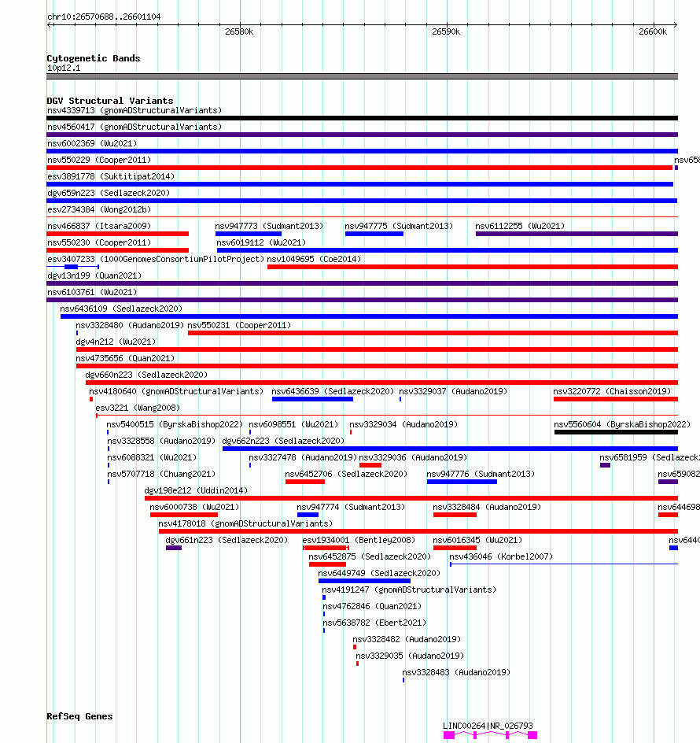Screen dimensions: 700x743
Task: Click nsv3329034 (Audano2019) label
Action: (x=403, y=426)
